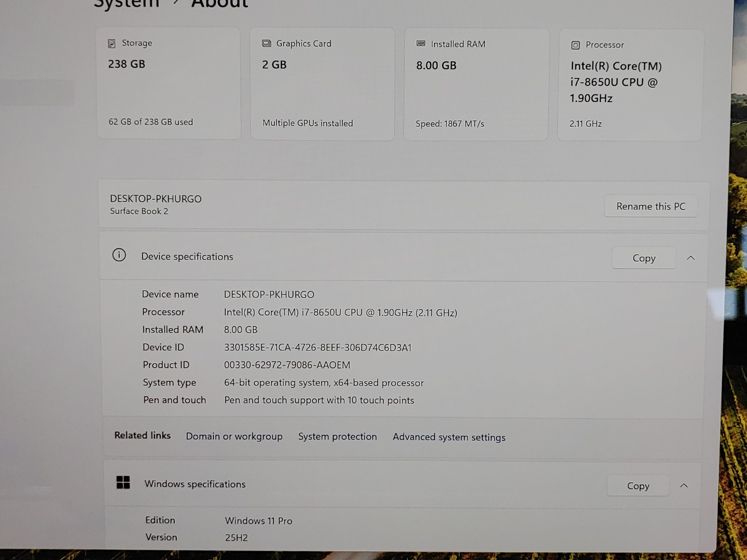This screenshot has width=747, height=560.
Task: Copy the Windows specifications
Action: 638,486
